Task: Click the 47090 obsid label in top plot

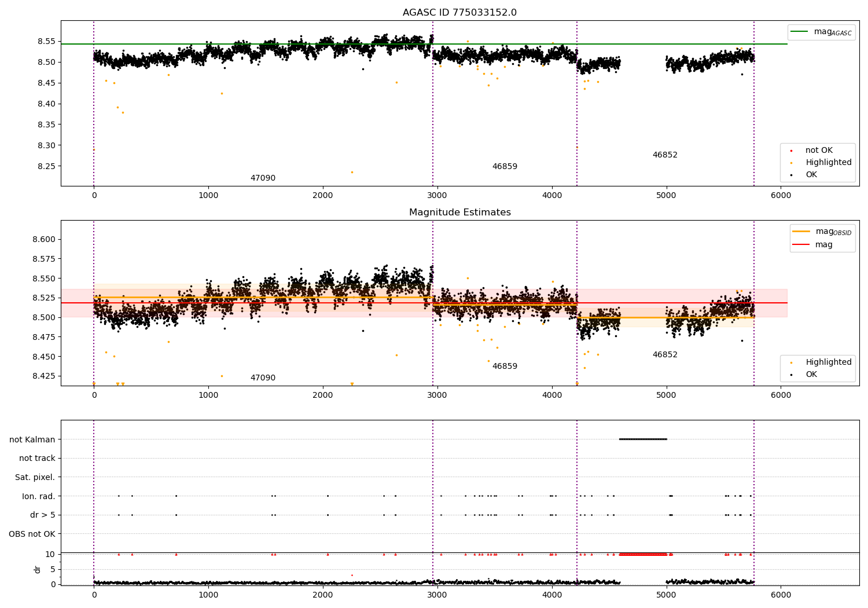Action: [x=263, y=178]
